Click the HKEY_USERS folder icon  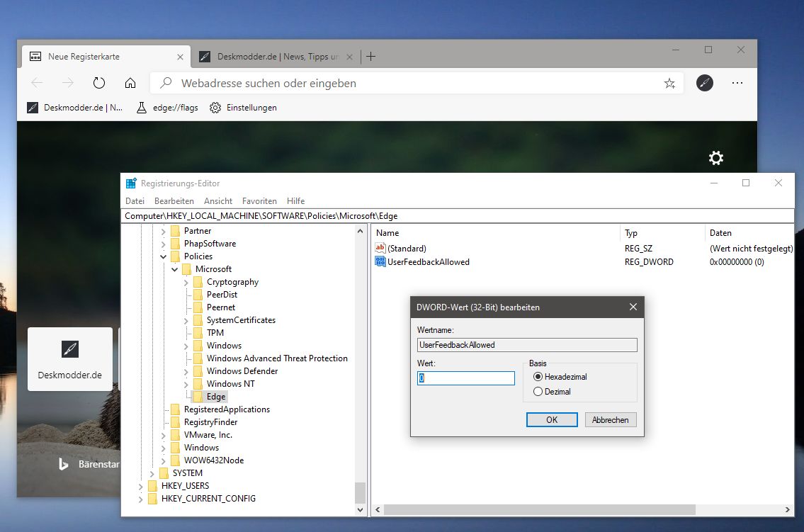click(153, 486)
